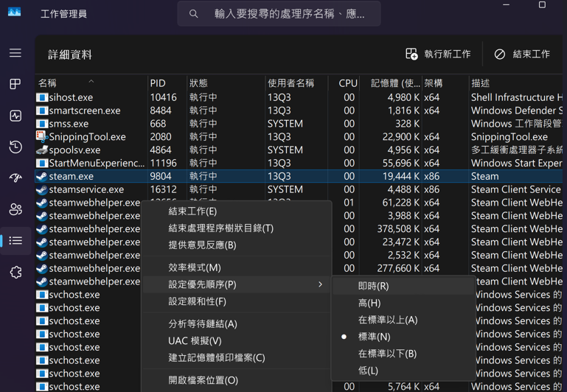Click the process search input field
The height and width of the screenshot is (392, 567).
coord(289,14)
